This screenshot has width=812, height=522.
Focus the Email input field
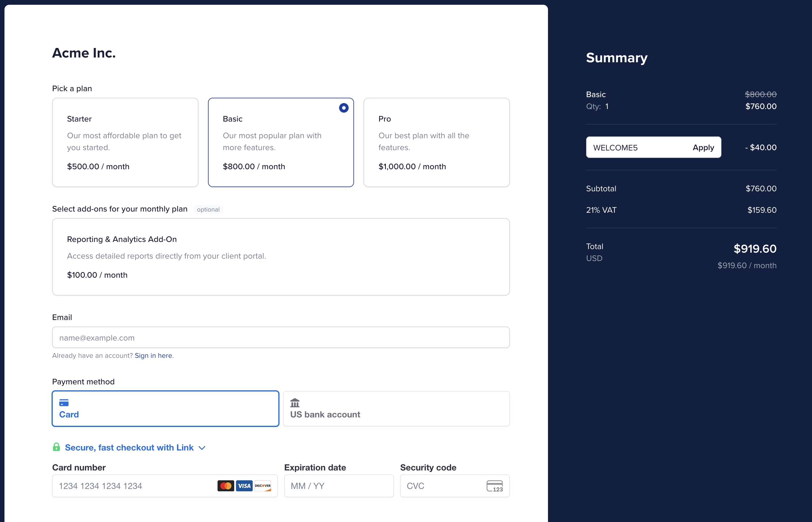[x=281, y=337]
